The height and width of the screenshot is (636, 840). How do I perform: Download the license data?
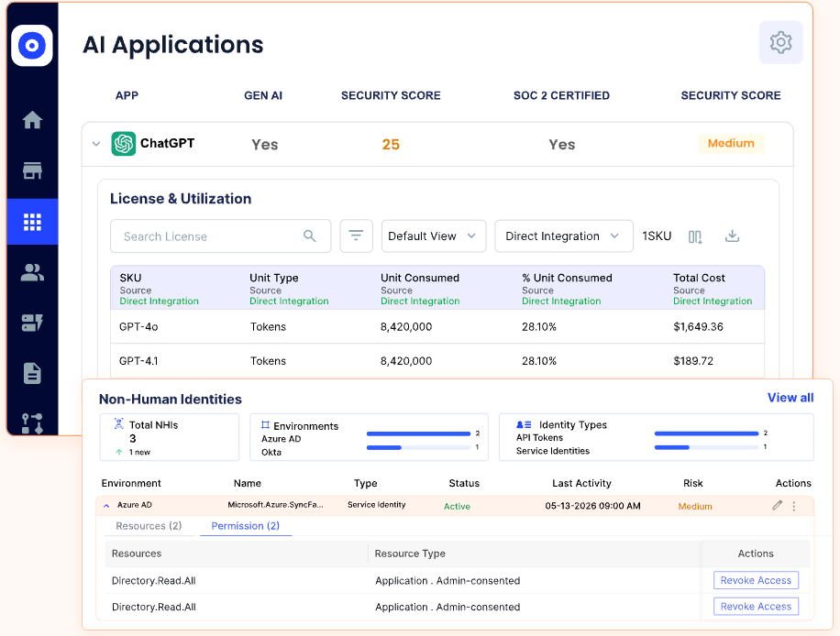pyautogui.click(x=732, y=236)
